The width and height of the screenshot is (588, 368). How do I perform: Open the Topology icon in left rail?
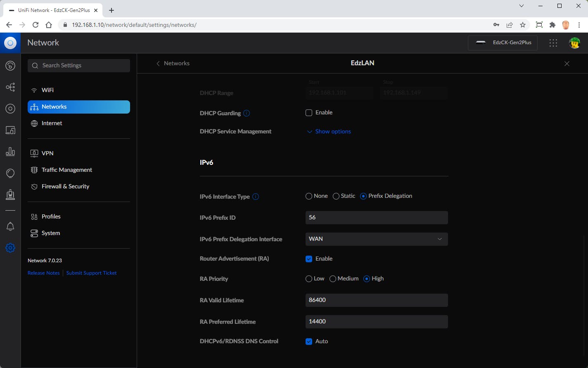10,87
